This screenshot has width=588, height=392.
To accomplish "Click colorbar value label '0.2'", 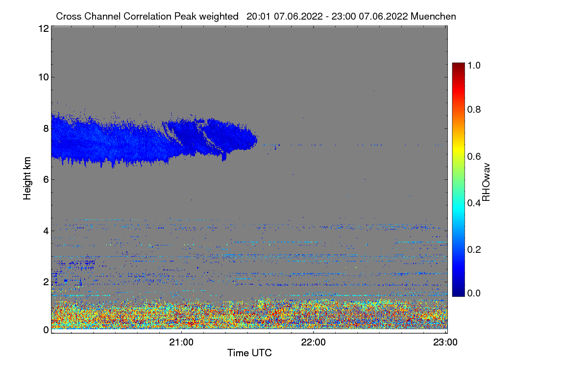I will pos(474,249).
